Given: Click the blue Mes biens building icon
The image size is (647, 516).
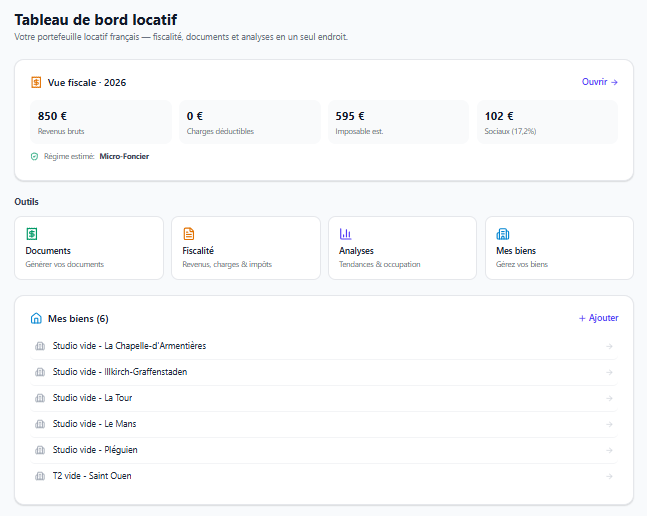Looking at the screenshot, I should (x=503, y=234).
